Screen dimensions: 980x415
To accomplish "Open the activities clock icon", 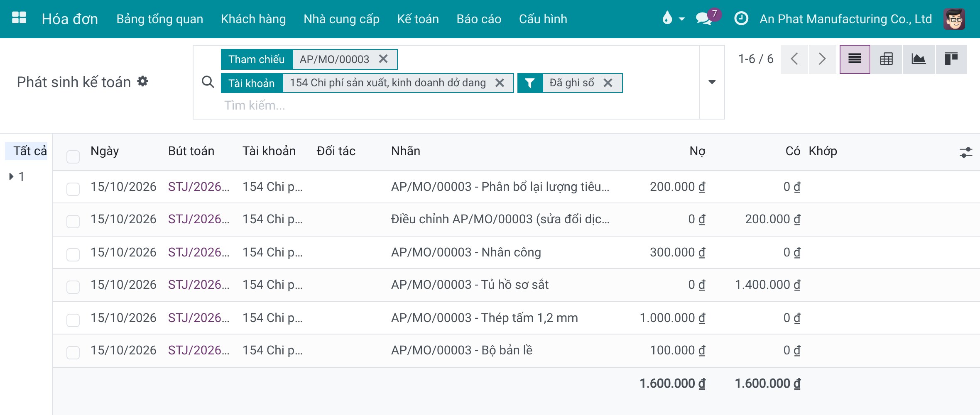I will click(x=741, y=19).
